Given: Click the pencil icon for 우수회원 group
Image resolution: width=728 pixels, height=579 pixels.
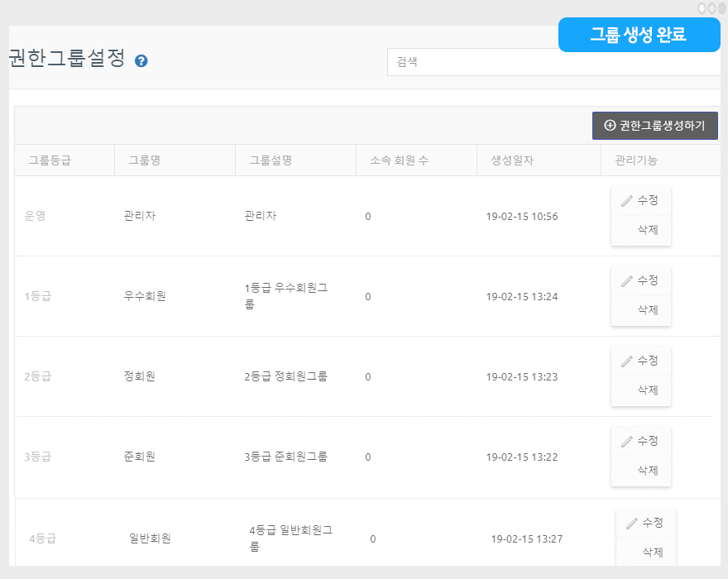Looking at the screenshot, I should [x=627, y=281].
